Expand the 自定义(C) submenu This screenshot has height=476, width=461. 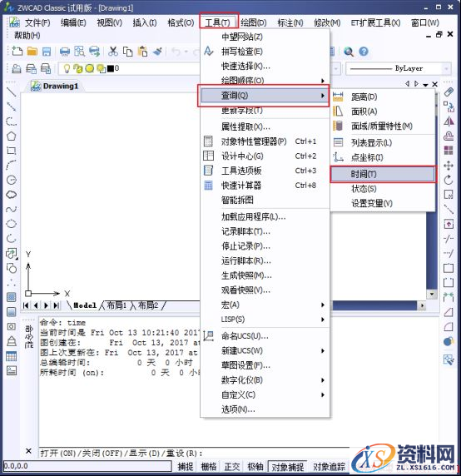[265, 394]
